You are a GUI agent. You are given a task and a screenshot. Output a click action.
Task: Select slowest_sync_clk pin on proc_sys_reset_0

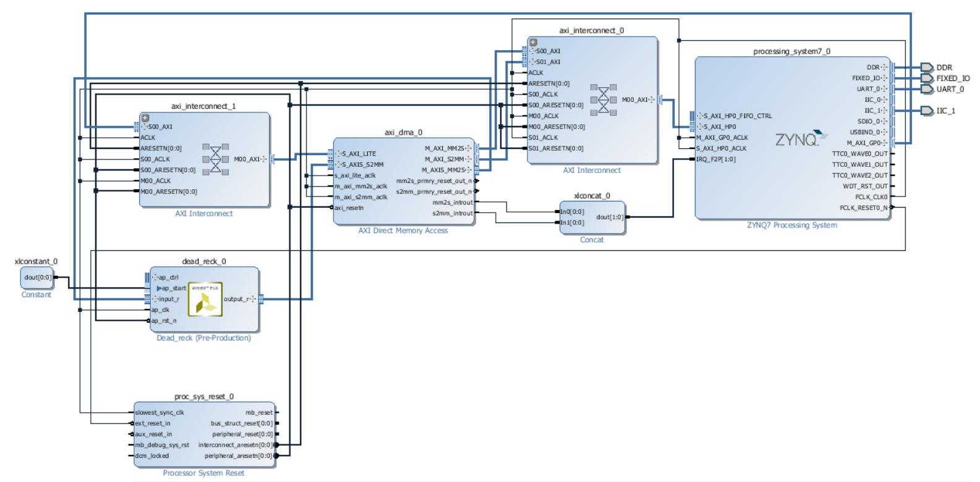(x=160, y=413)
